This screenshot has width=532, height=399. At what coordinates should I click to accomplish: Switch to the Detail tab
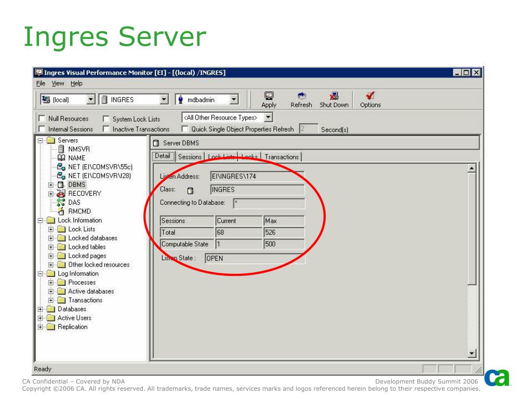[x=163, y=156]
